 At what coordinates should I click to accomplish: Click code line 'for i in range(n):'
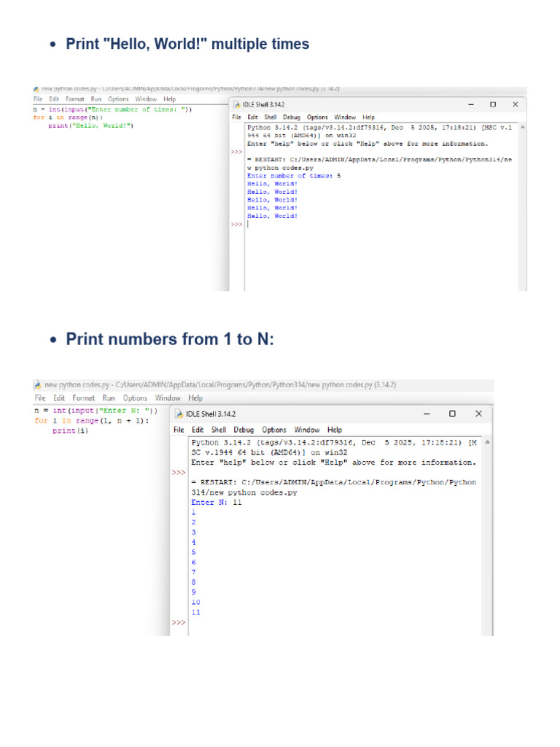click(68, 117)
